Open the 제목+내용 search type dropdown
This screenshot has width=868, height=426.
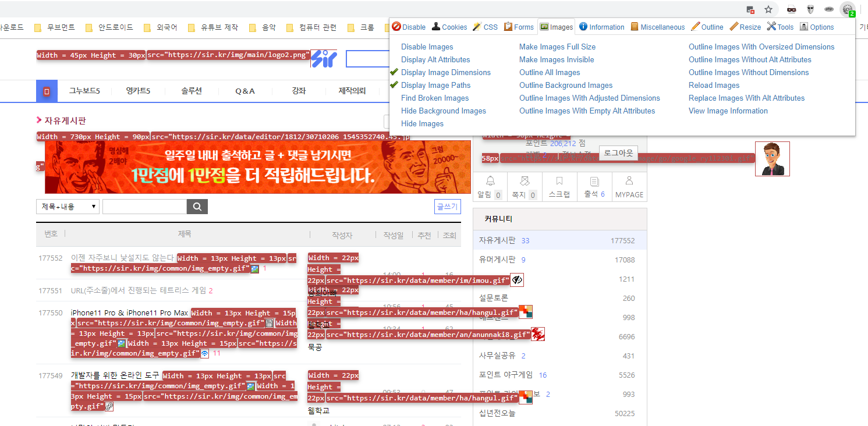68,207
